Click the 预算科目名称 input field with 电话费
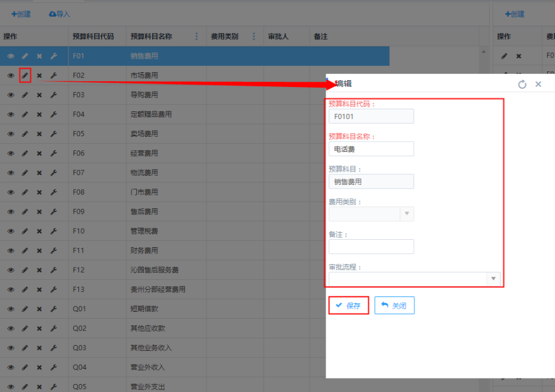555x392 pixels. pyautogui.click(x=371, y=149)
